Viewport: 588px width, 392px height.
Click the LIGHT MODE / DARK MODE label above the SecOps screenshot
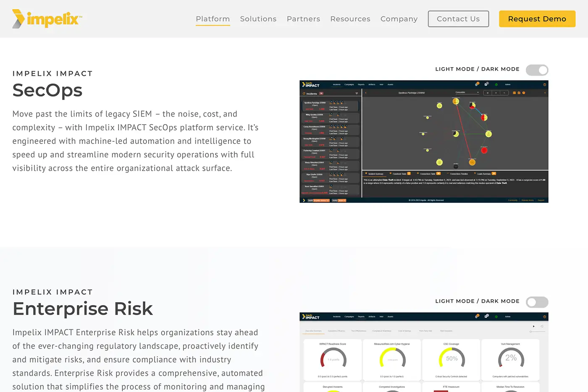(x=478, y=69)
